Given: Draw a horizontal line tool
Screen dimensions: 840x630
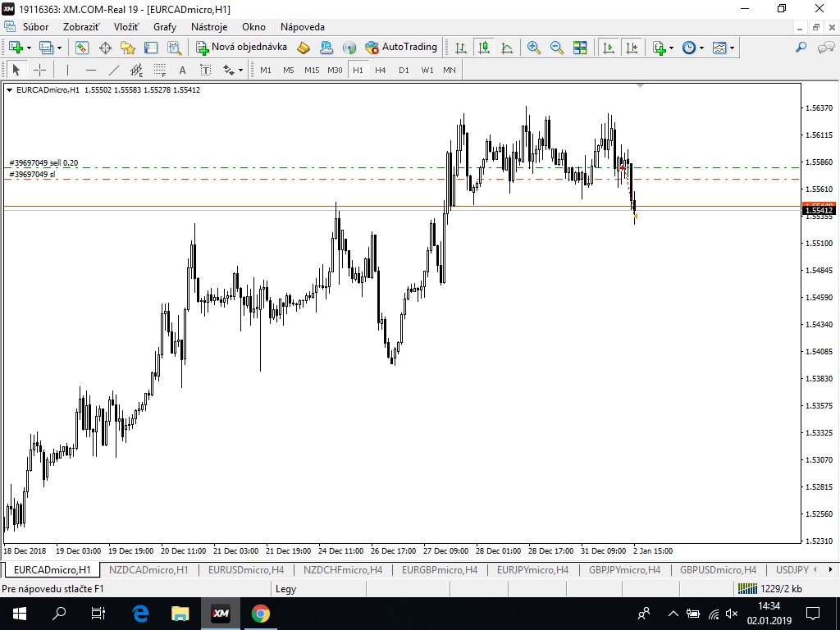Looking at the screenshot, I should coord(91,71).
